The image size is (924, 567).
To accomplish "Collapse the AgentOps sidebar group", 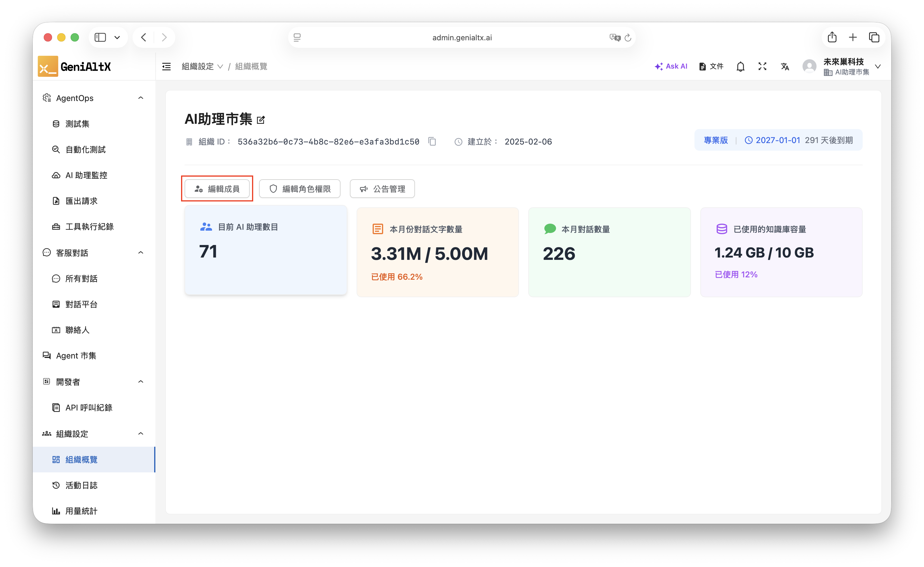I will 141,98.
